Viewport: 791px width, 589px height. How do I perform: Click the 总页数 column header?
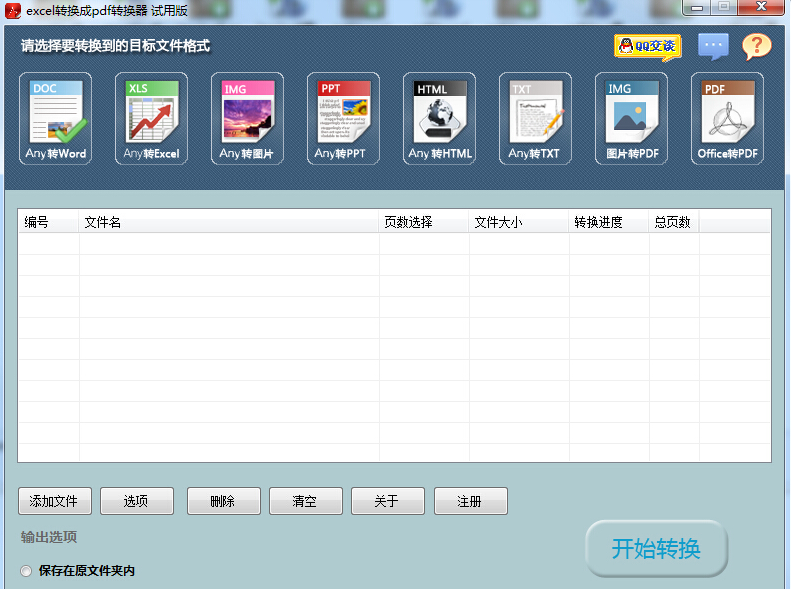coord(674,222)
